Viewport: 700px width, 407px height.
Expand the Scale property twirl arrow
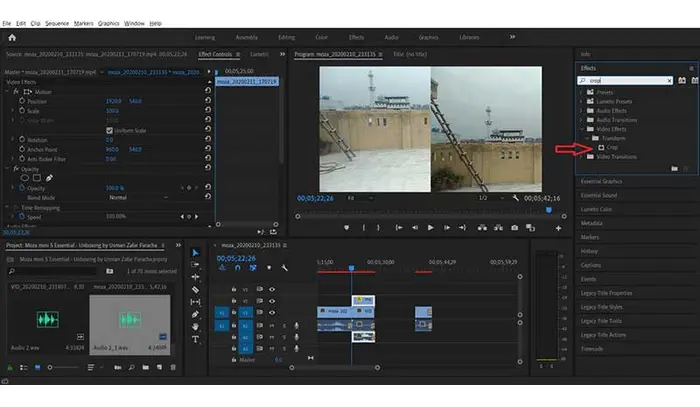click(x=12, y=110)
